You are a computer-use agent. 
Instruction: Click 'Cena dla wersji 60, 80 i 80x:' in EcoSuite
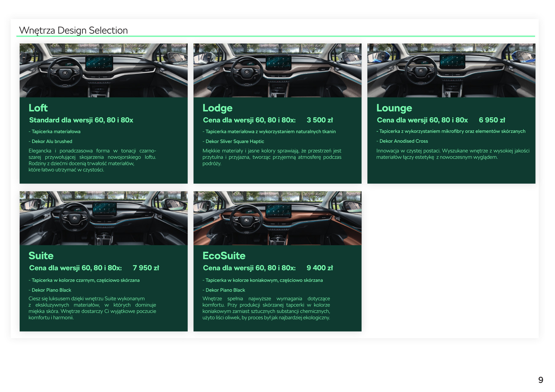point(249,268)
